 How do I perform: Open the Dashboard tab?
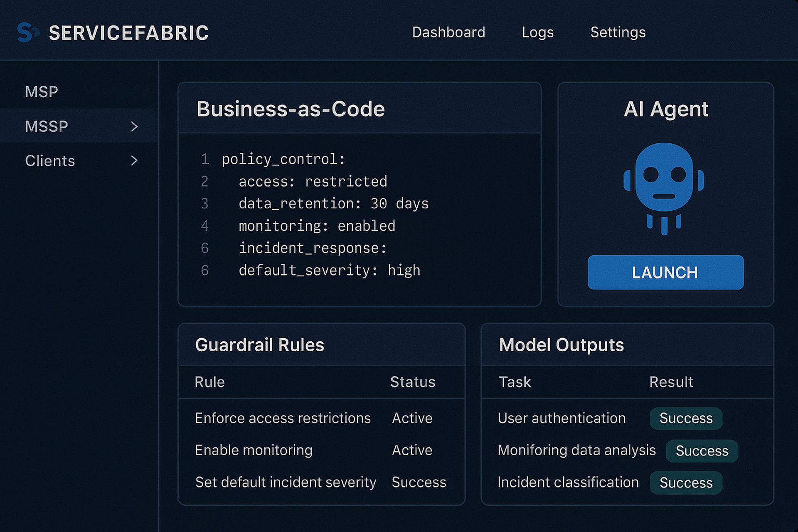coord(448,32)
